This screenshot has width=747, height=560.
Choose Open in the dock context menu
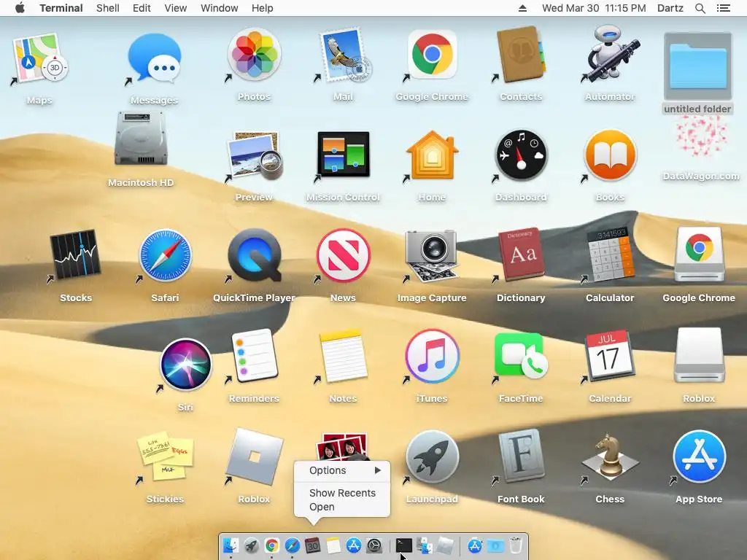342,507
